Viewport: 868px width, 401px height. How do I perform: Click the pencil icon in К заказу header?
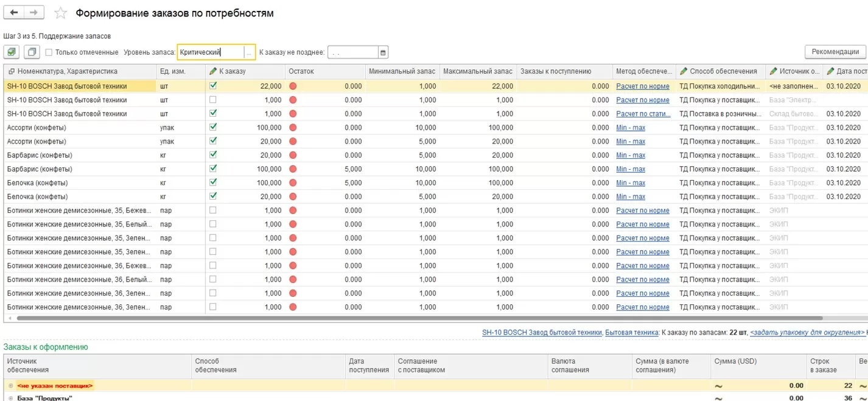212,71
